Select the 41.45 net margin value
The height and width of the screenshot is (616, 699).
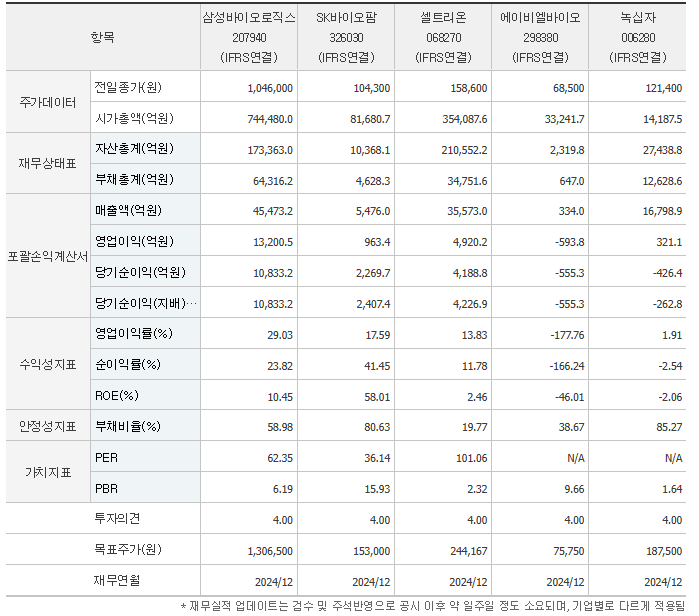(x=377, y=366)
